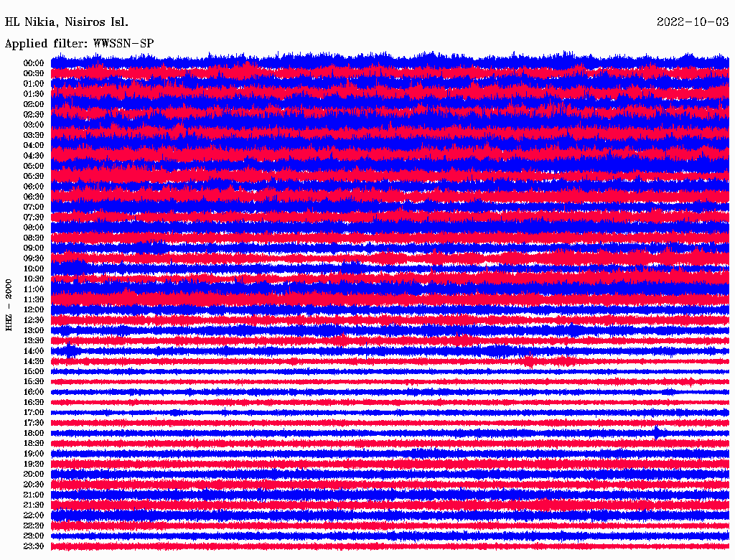
Task: Select the 02:00 time marker
Action: click(34, 104)
